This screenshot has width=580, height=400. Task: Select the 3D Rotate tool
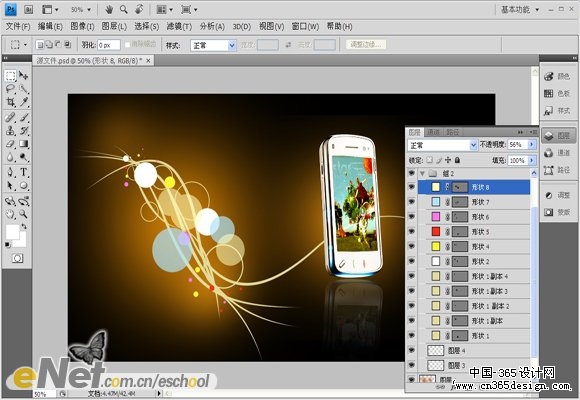point(10,201)
